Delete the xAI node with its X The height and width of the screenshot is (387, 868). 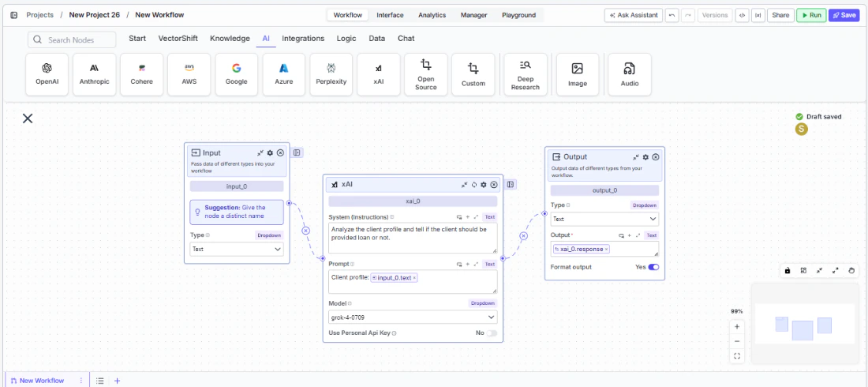[494, 185]
